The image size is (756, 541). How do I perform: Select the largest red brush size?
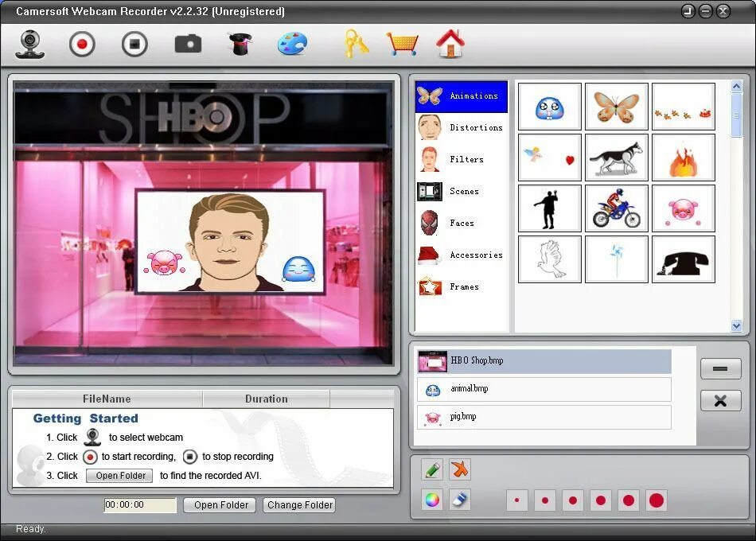point(656,500)
